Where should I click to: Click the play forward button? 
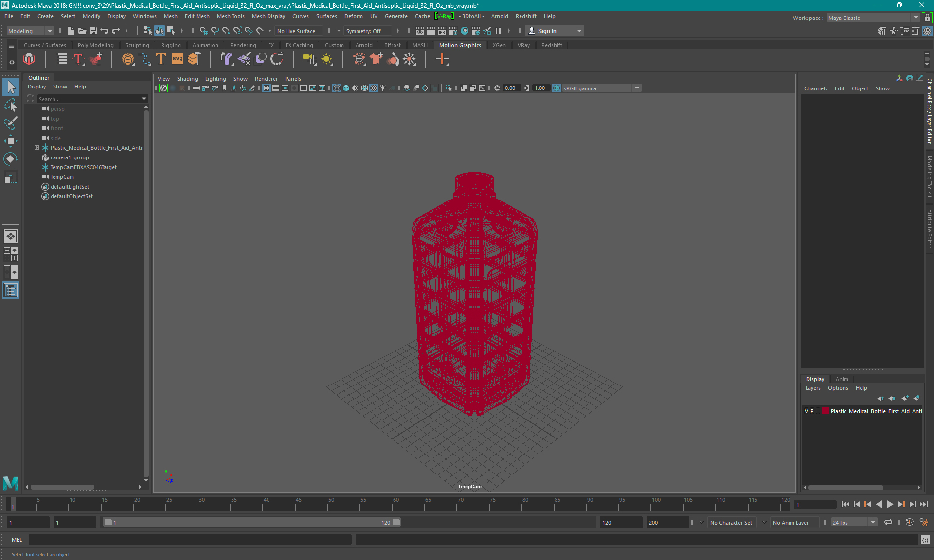890,504
